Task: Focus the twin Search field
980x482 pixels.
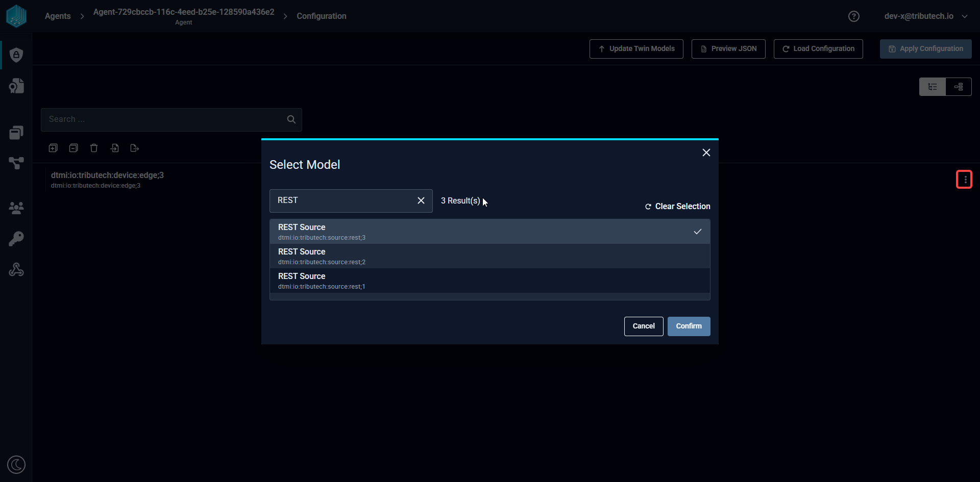Action: pos(171,119)
